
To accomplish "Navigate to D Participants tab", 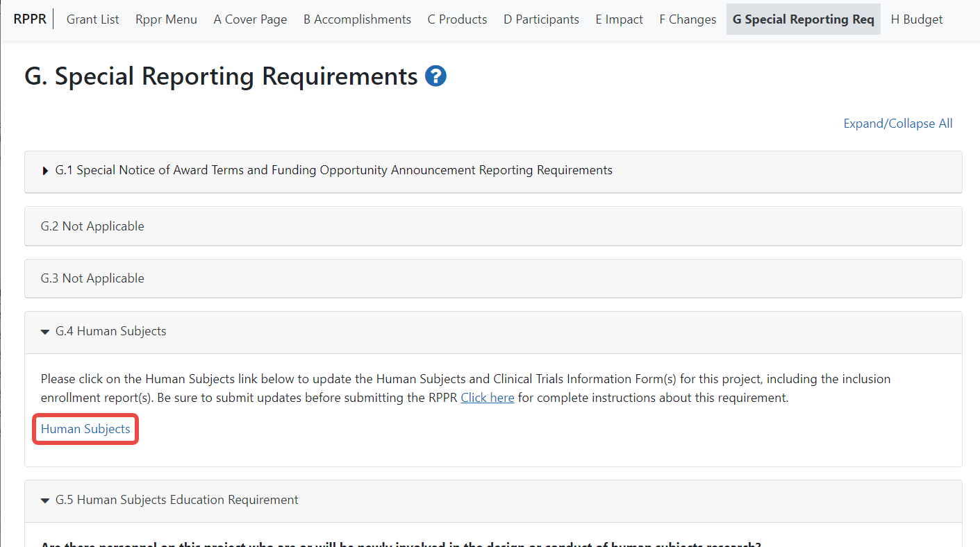I will click(541, 19).
